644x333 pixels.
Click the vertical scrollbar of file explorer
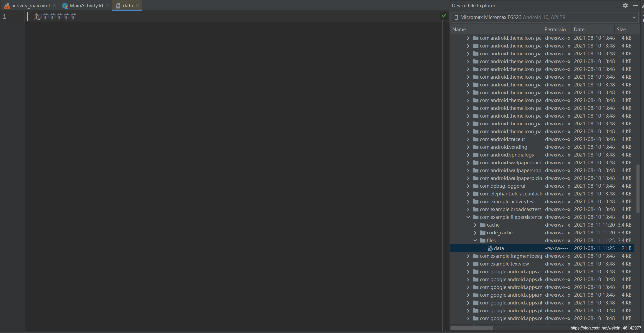click(638, 188)
